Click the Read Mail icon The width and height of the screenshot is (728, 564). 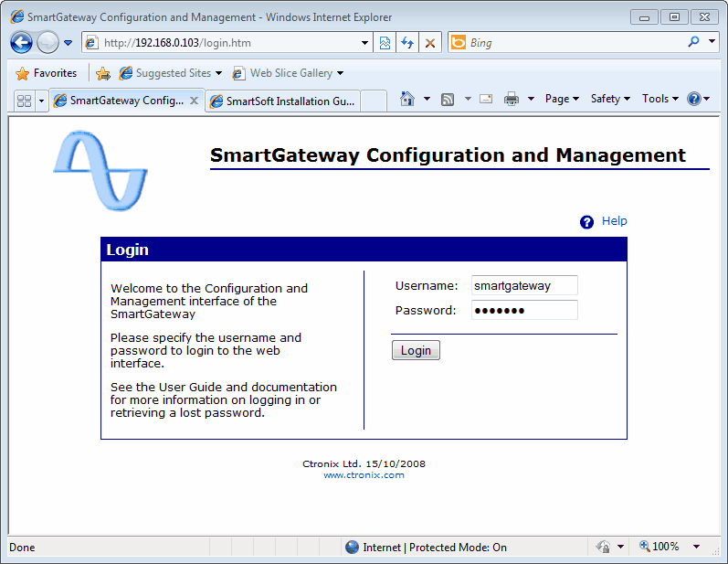point(486,99)
